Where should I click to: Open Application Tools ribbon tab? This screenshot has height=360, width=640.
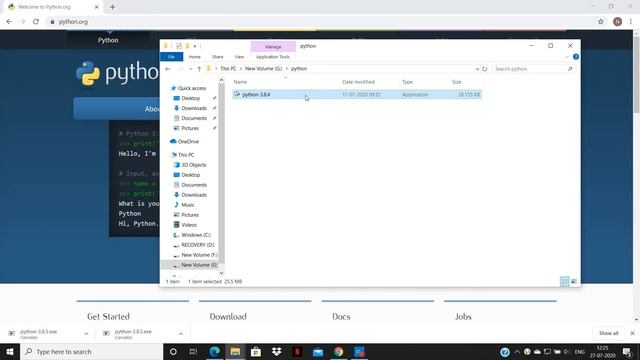tap(273, 57)
